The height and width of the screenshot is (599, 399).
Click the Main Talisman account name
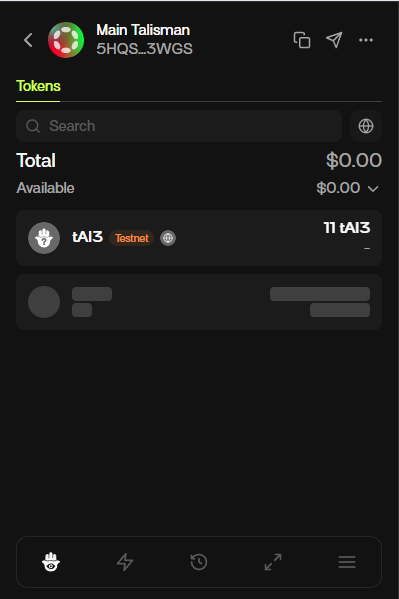[x=143, y=30]
